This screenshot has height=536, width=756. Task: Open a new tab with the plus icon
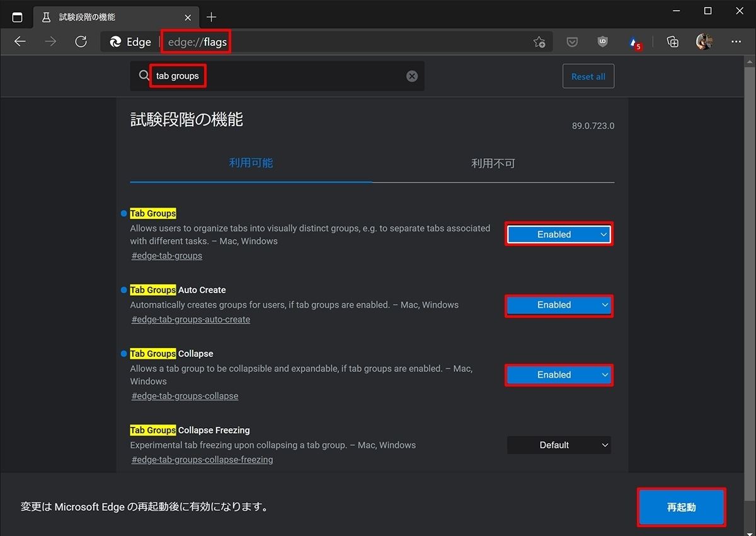211,17
